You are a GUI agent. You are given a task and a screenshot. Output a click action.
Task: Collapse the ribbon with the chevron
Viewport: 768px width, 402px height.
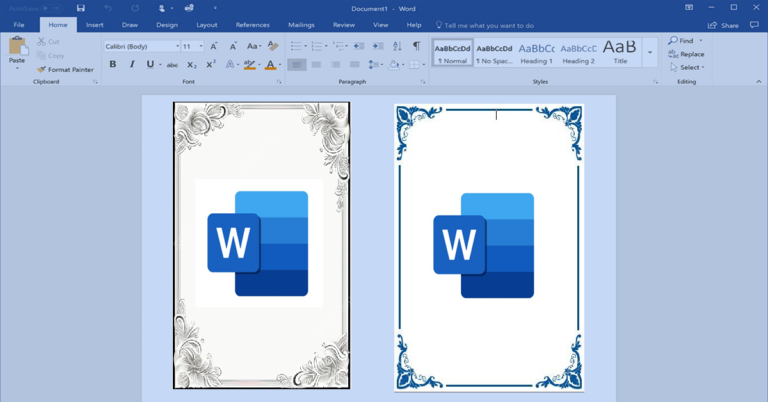(x=759, y=82)
